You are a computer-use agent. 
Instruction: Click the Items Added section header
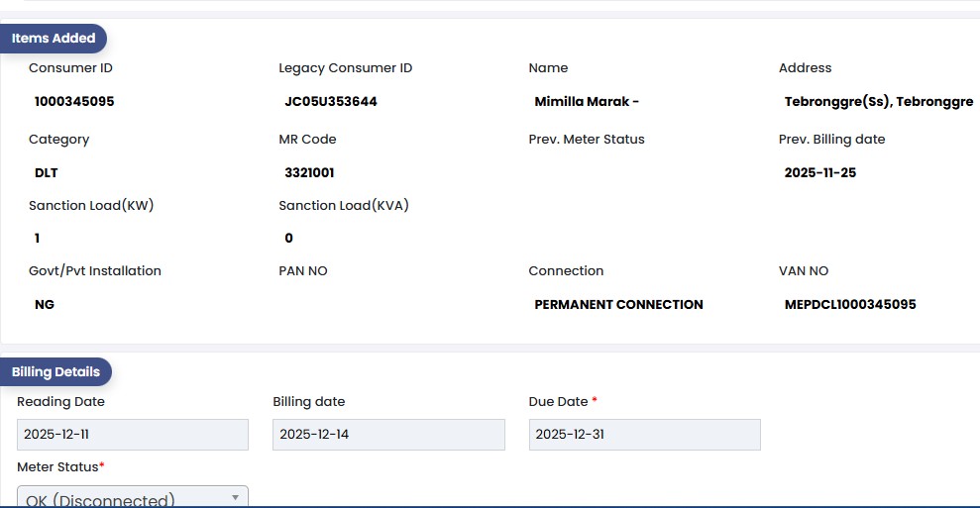54,39
